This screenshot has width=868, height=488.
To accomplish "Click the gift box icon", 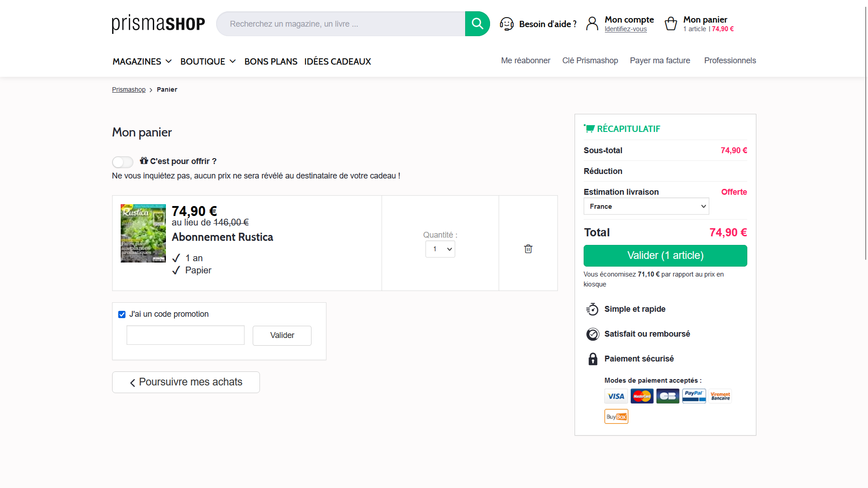I will tap(144, 160).
